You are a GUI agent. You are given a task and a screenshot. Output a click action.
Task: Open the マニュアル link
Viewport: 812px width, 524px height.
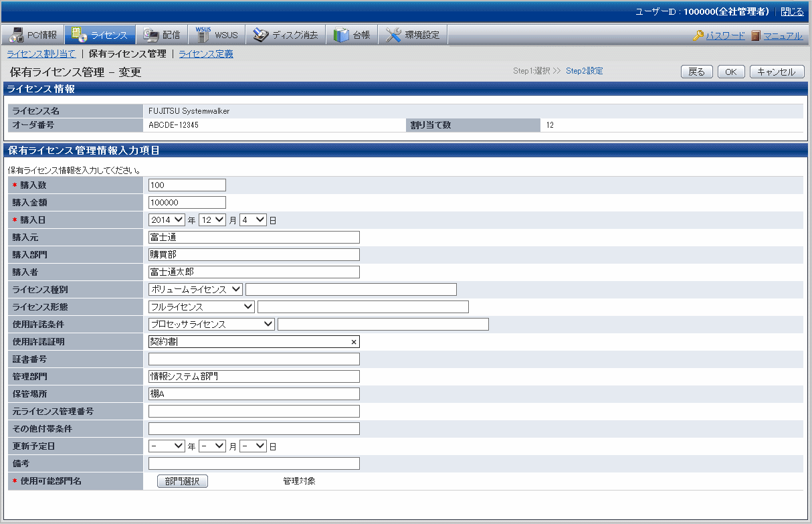[783, 36]
